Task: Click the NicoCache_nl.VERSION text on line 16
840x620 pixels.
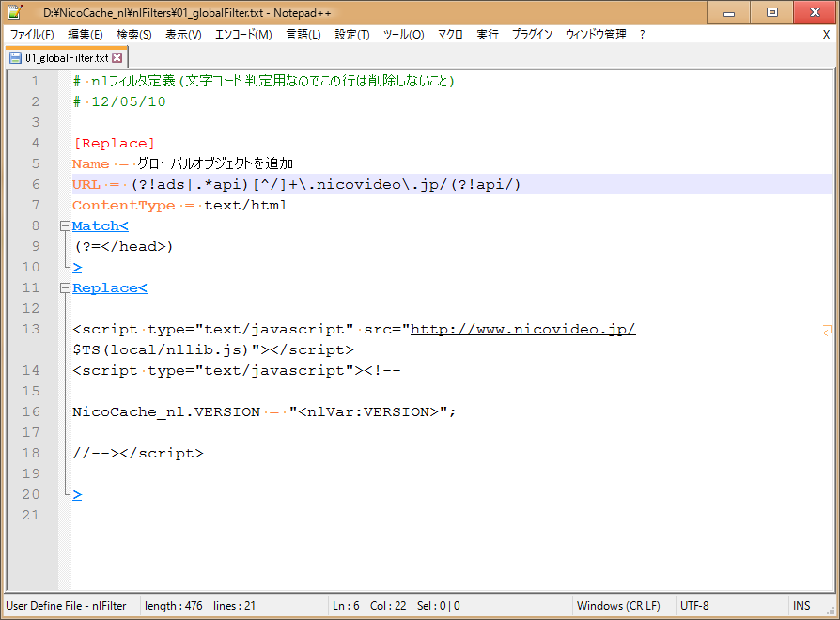Action: pos(166,411)
